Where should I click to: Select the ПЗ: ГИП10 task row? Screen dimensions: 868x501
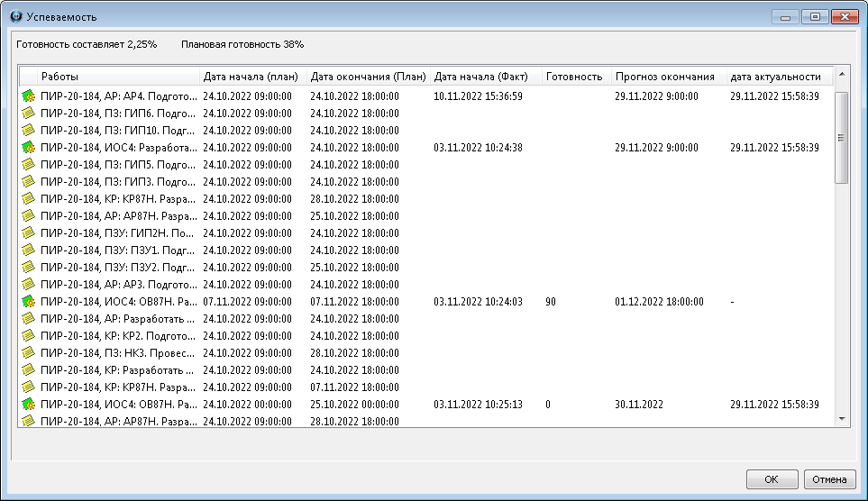pyautogui.click(x=117, y=131)
